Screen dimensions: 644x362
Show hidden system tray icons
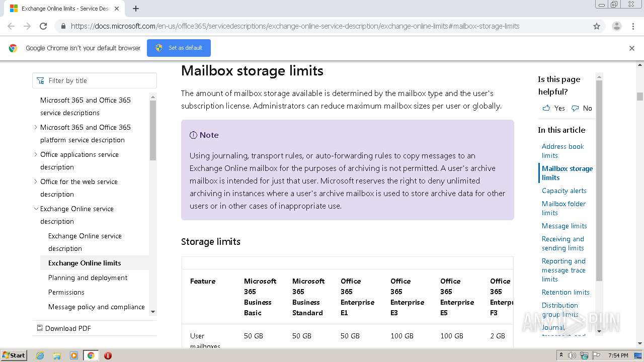pos(561,355)
